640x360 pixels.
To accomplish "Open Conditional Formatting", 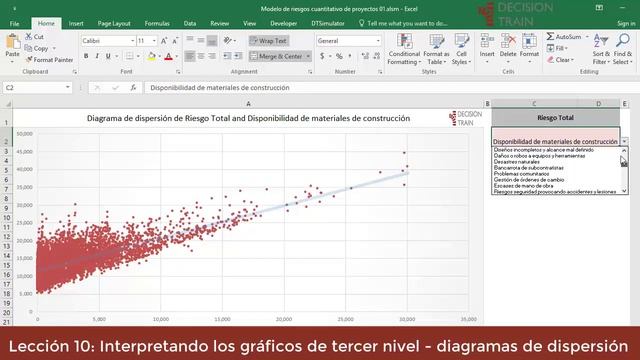I will tap(404, 49).
